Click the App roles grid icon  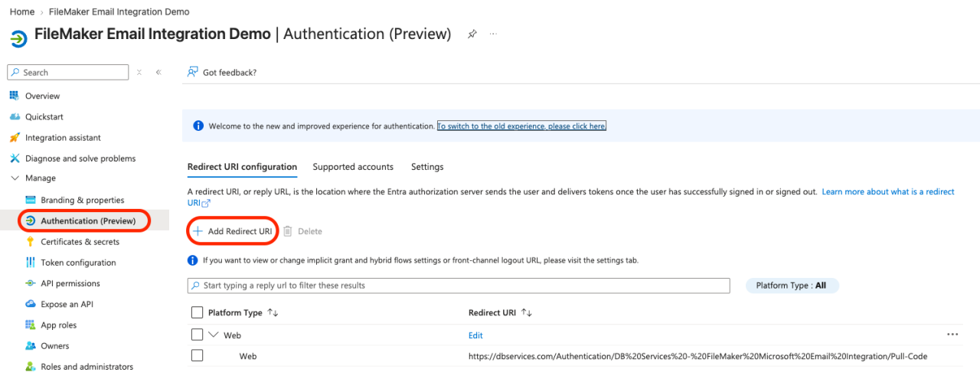click(31, 325)
